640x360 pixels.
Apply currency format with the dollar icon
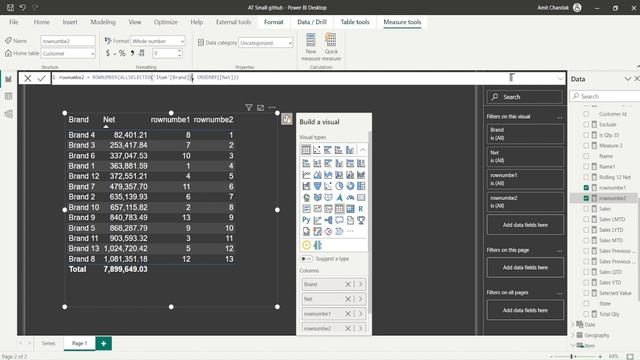pos(108,53)
